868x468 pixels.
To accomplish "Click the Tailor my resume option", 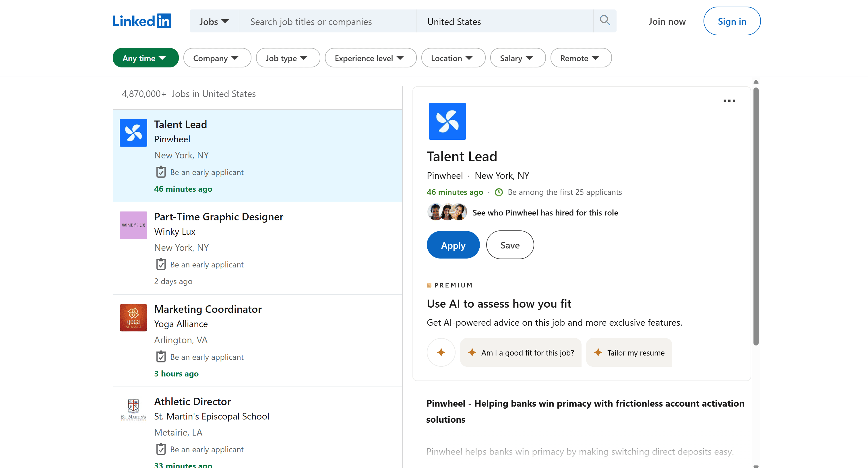I will pyautogui.click(x=629, y=352).
